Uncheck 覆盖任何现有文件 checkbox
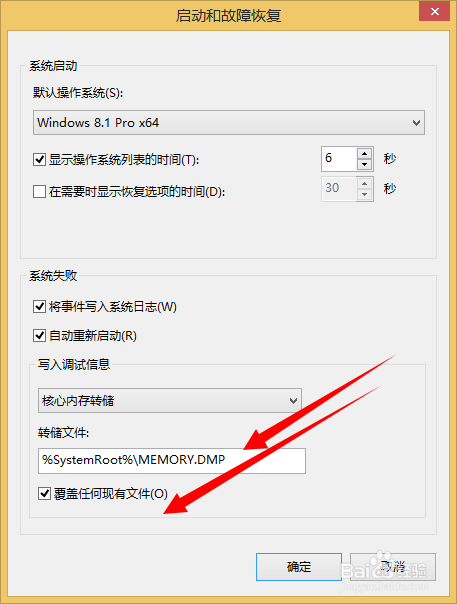This screenshot has height=604, width=457. point(44,493)
